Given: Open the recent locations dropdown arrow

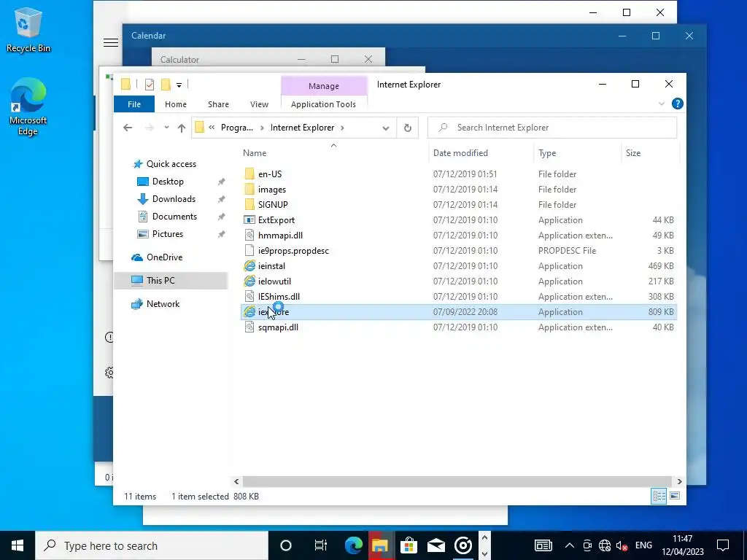Looking at the screenshot, I should click(166, 128).
